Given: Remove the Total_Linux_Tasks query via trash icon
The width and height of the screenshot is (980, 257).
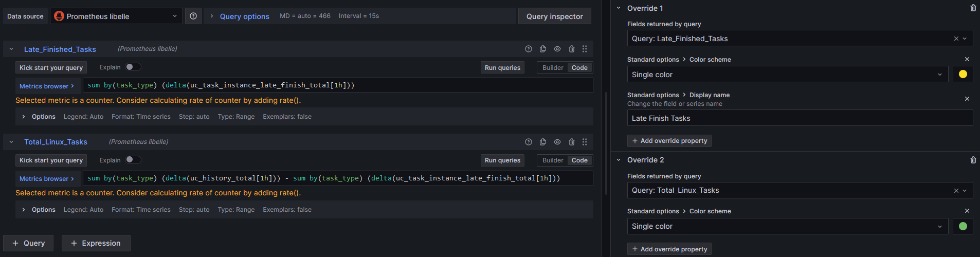Looking at the screenshot, I should 572,142.
